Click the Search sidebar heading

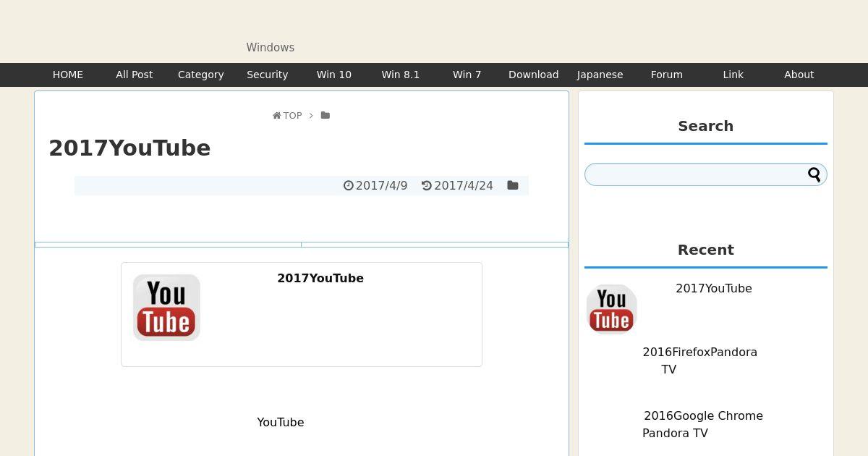tap(706, 126)
